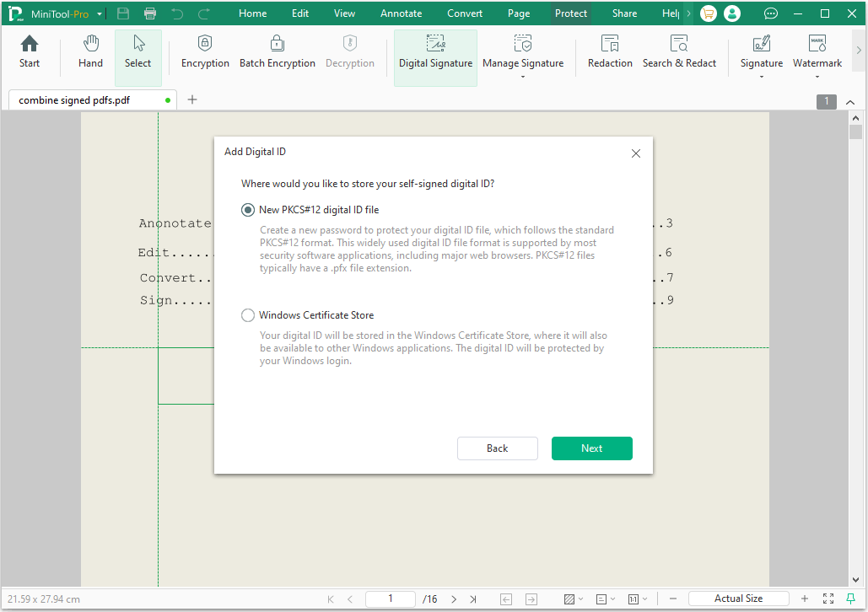Expand the Signature dropdown arrow

point(762,77)
